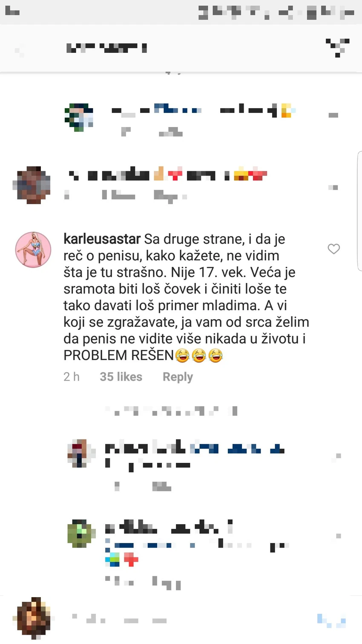This screenshot has height=644, width=362.
Task: Open the green avatar of the last reply
Action: point(80,533)
